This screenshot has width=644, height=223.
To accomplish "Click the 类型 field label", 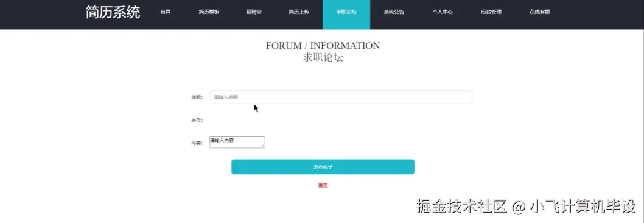I will [x=197, y=121].
